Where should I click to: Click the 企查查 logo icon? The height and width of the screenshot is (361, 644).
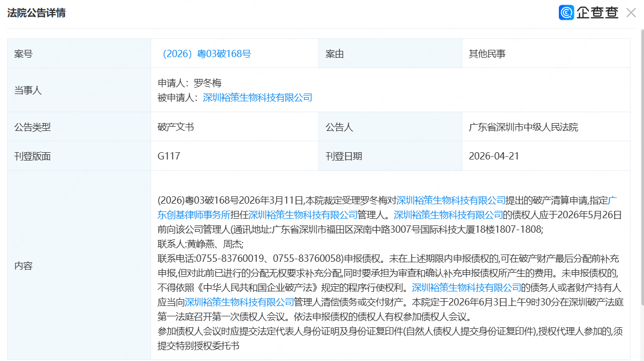click(x=567, y=12)
